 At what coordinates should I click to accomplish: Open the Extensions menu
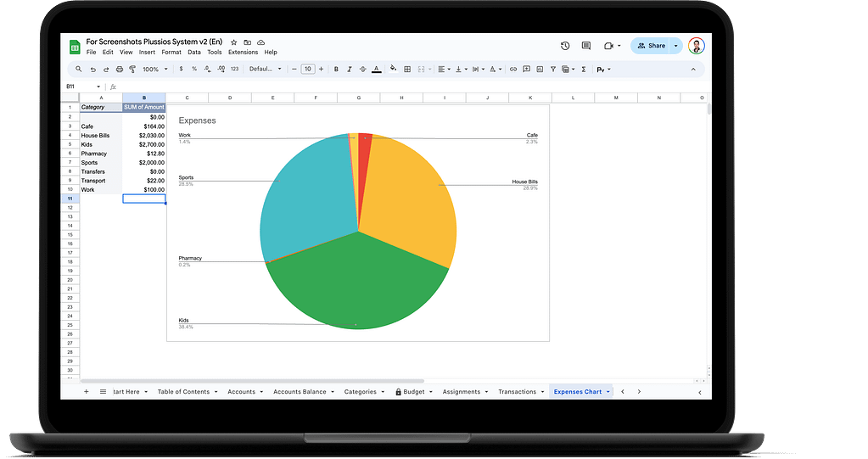[x=243, y=52]
